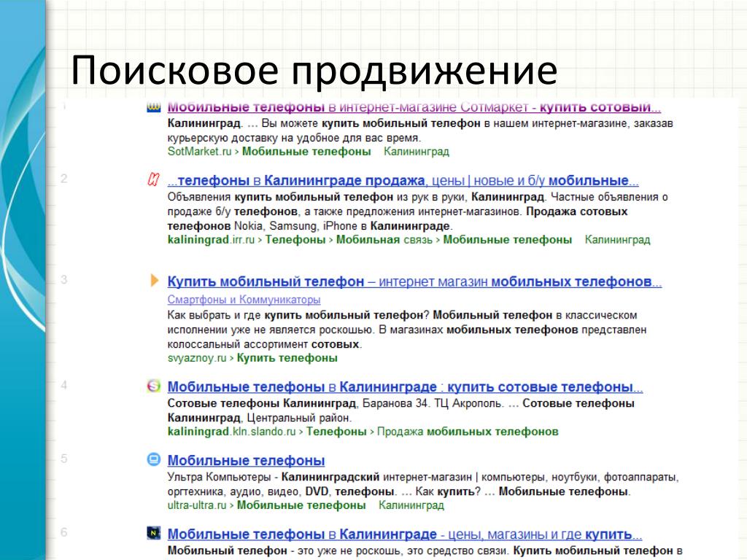Viewport: 747px width, 560px height.
Task: Click the result number 5
Action: 64,459
